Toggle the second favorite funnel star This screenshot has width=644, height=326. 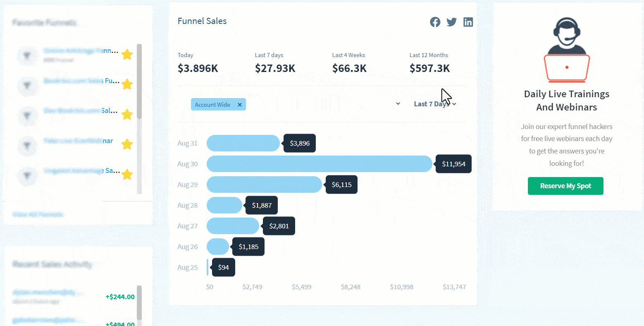pos(127,84)
